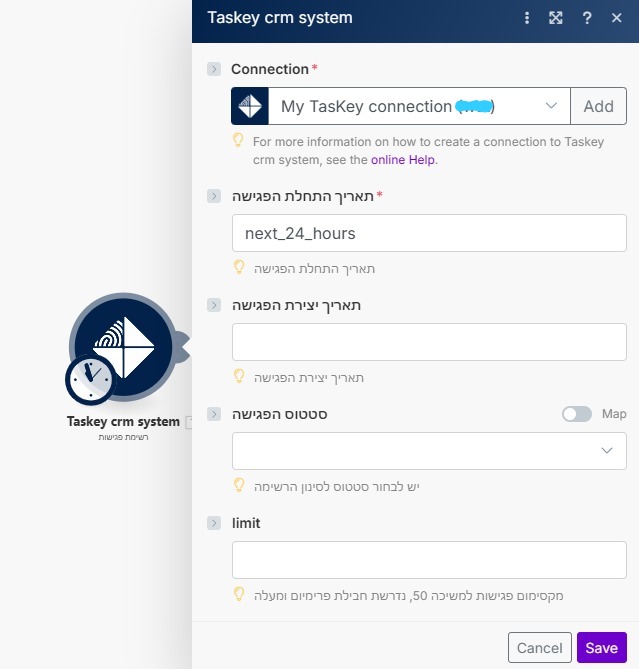639x669 pixels.
Task: Click the limit input field
Action: 429,560
